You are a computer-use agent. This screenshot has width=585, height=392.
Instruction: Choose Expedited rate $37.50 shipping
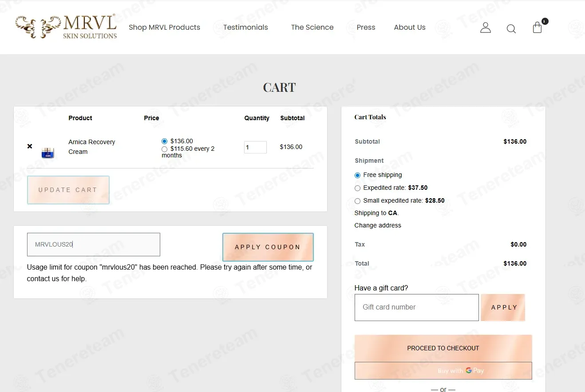click(357, 188)
